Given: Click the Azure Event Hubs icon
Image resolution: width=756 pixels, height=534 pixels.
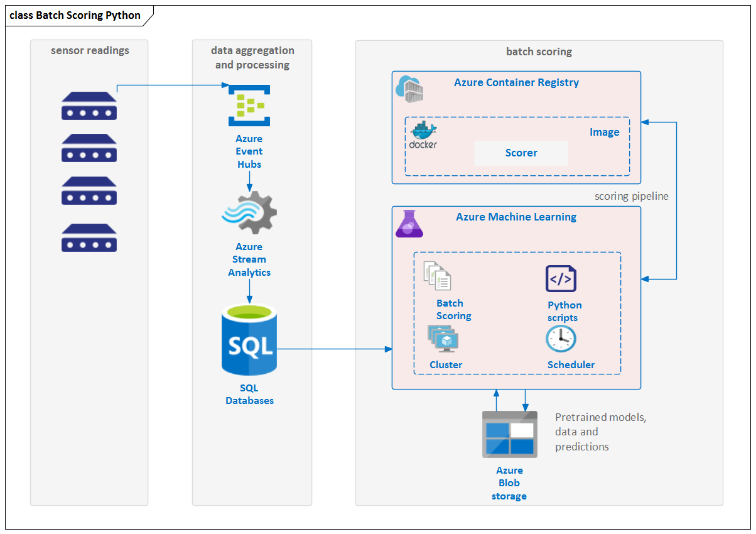Looking at the screenshot, I should point(249,106).
